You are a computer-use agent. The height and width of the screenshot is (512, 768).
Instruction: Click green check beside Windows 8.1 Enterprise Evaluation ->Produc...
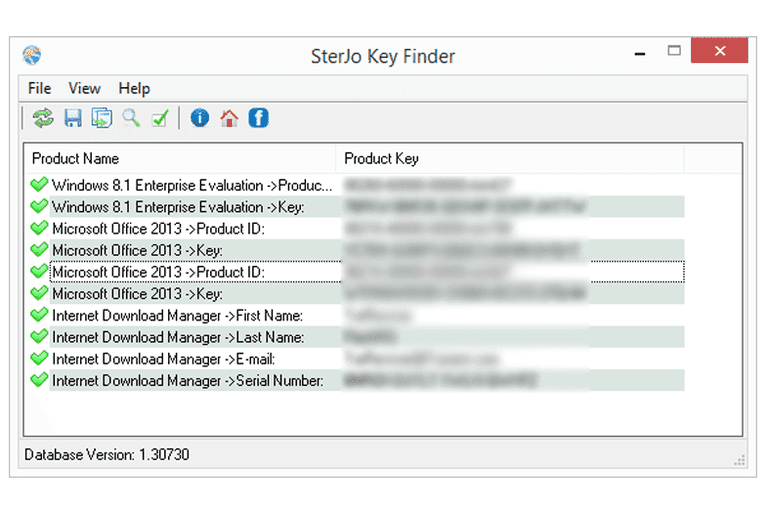point(39,185)
